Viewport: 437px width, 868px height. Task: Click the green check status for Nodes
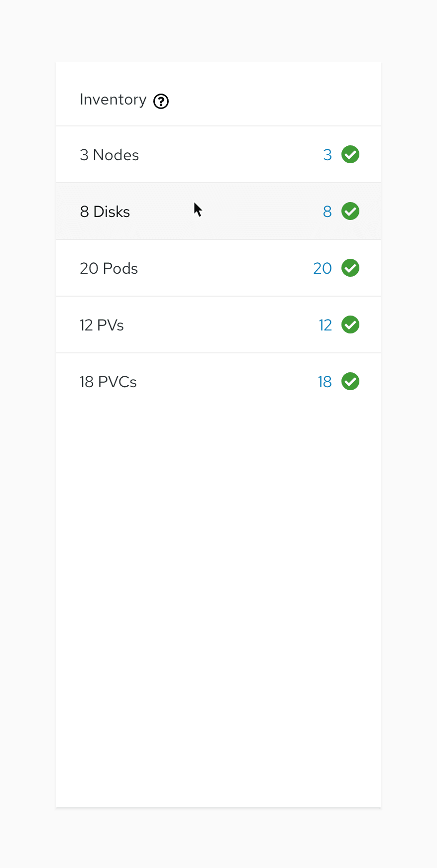(x=350, y=154)
